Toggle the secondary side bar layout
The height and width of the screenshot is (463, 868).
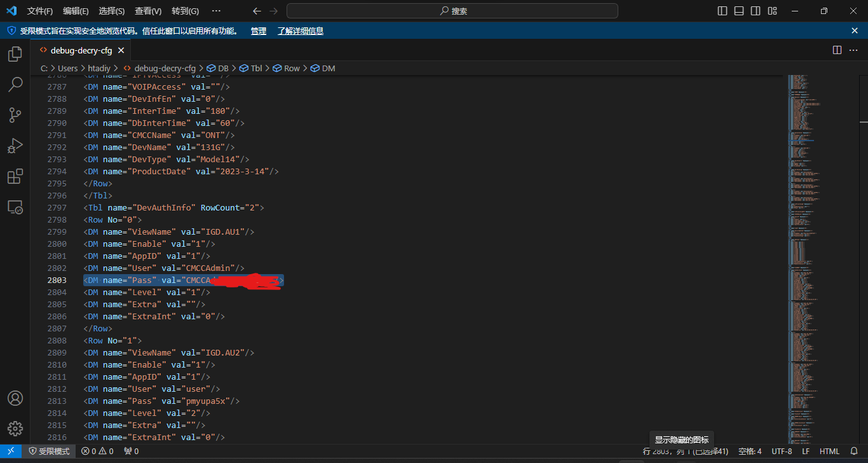756,11
